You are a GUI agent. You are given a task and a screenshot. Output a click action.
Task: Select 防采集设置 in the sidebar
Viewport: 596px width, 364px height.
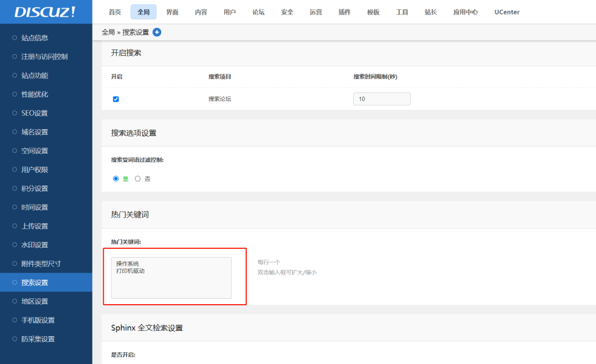click(38, 339)
